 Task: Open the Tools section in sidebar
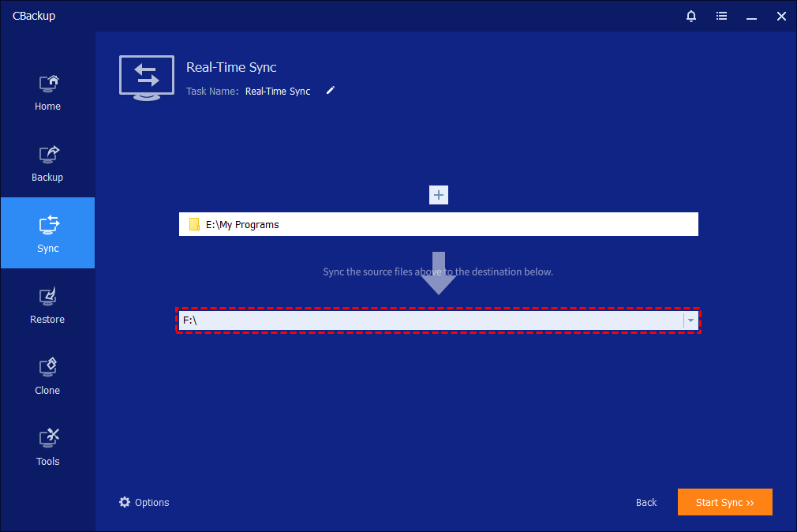(47, 447)
